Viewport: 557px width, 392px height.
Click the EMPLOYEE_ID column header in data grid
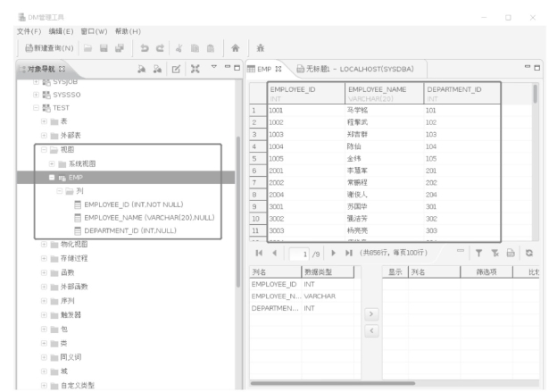click(306, 94)
